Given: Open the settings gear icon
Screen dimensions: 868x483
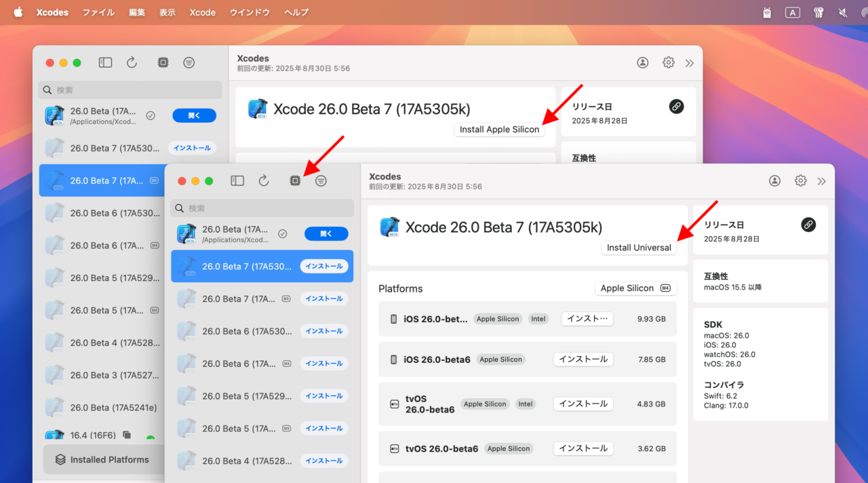Looking at the screenshot, I should [x=800, y=180].
